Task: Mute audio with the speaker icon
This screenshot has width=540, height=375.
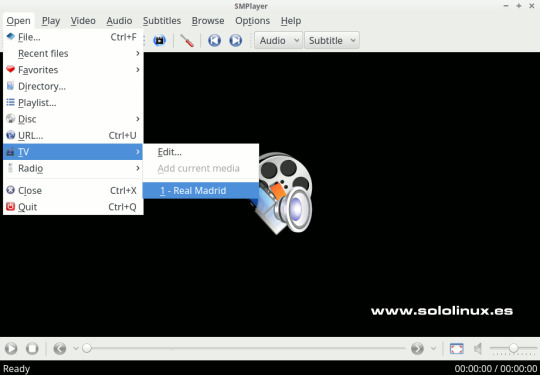Action: point(478,348)
